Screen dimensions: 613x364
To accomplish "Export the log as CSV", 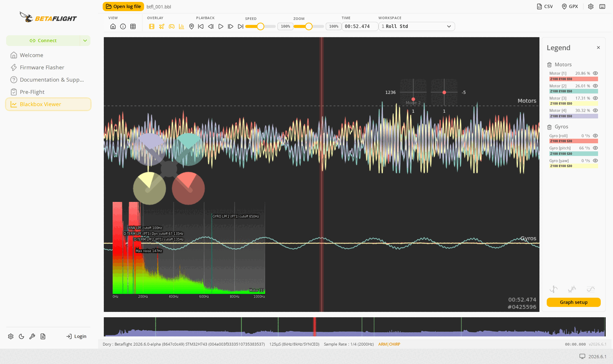I will click(x=545, y=7).
